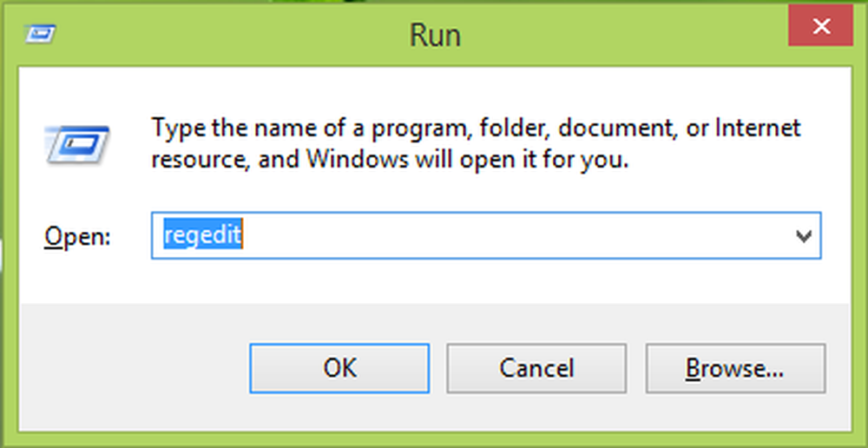Open the Run system menu icon in title bar

(40, 35)
